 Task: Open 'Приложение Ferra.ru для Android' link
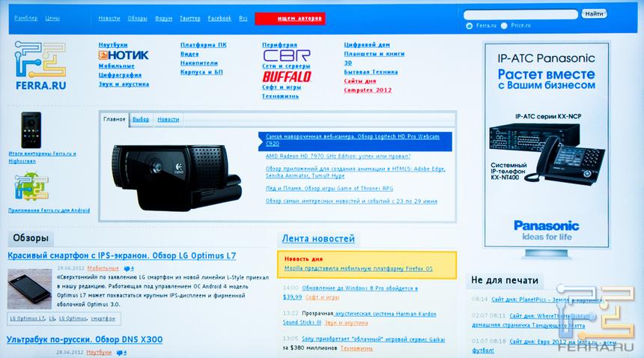click(x=49, y=210)
